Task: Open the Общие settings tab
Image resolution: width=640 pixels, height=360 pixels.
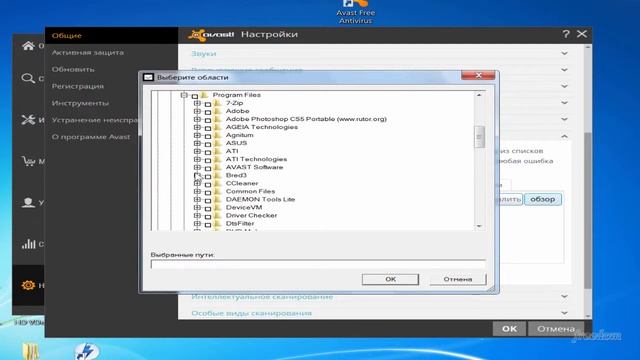Action: tap(67, 36)
